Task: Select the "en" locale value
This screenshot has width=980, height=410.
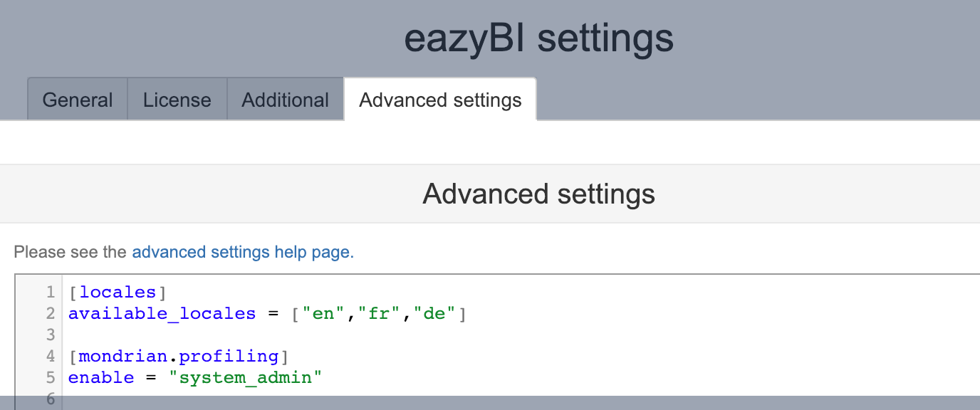Action: 323,313
